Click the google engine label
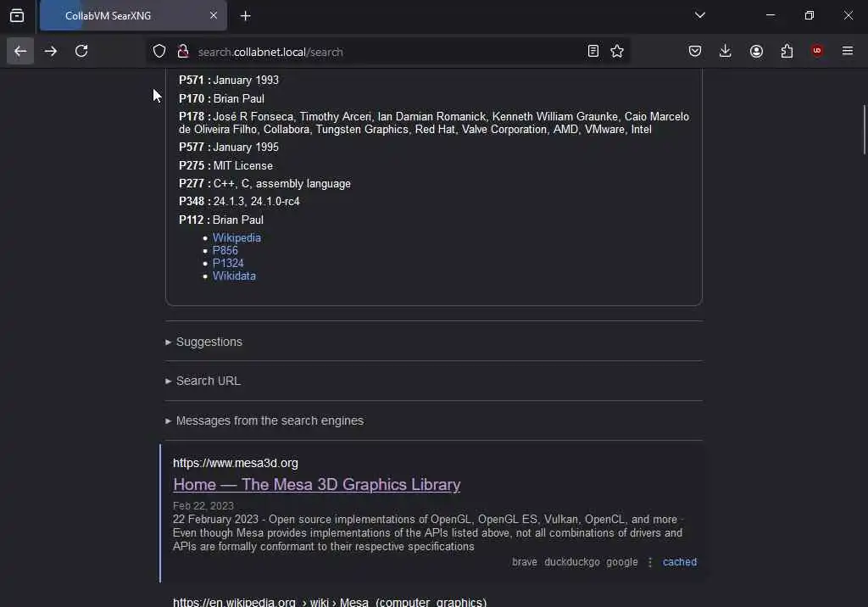868x607 pixels. [x=621, y=562]
